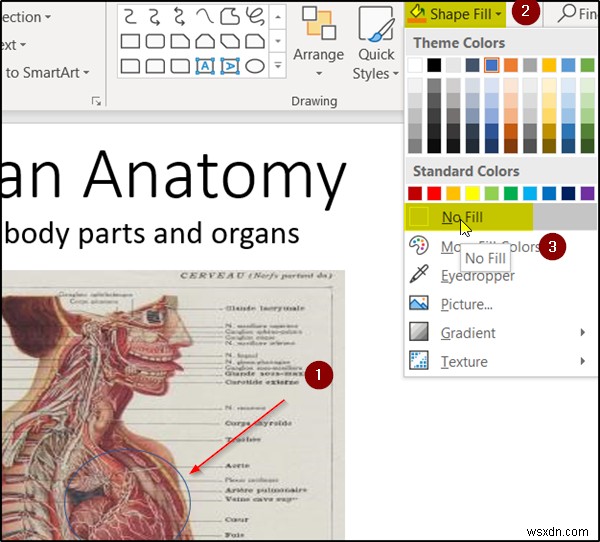Choose Picture fill option
Viewport: 600px width, 542px height.
[x=501, y=304]
